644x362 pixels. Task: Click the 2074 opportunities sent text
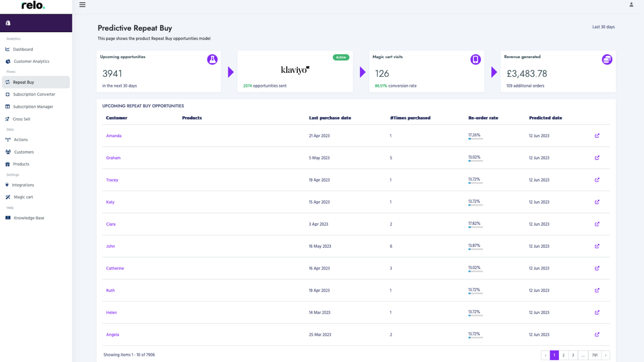click(265, 86)
